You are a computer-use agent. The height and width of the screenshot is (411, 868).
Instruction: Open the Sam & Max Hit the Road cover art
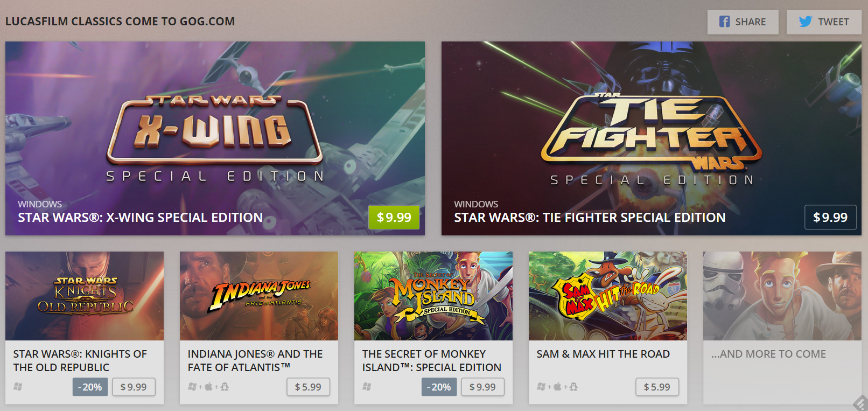click(608, 296)
